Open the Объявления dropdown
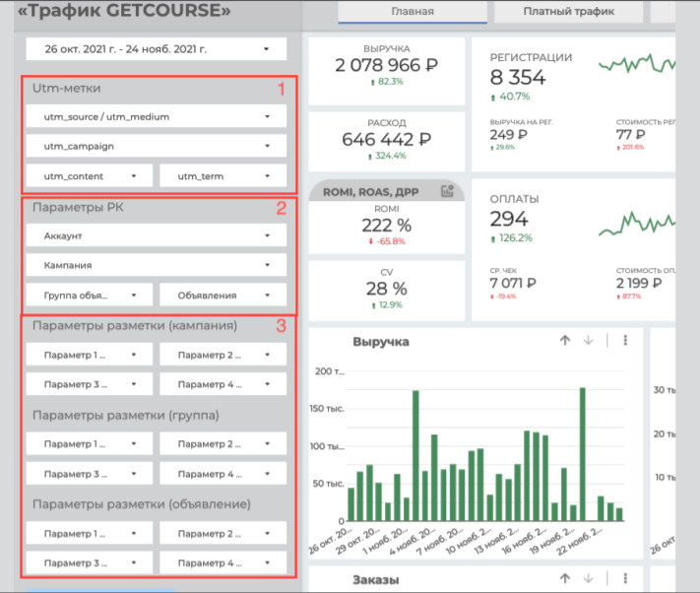 pos(223,295)
